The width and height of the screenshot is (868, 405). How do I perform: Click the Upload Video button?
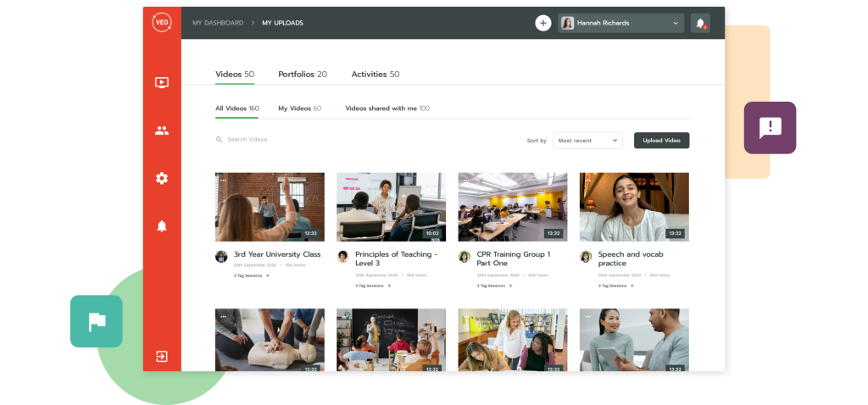point(661,141)
